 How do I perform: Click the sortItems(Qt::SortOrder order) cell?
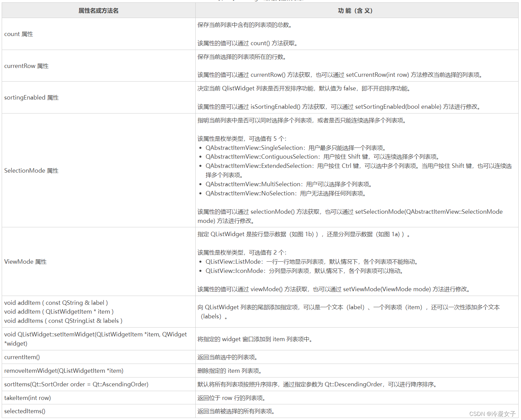(98, 384)
